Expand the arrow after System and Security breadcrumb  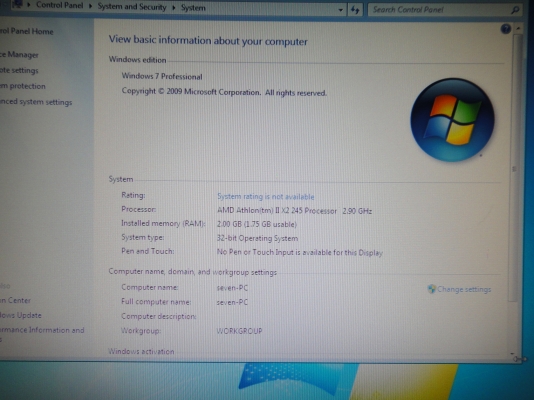[173, 7]
